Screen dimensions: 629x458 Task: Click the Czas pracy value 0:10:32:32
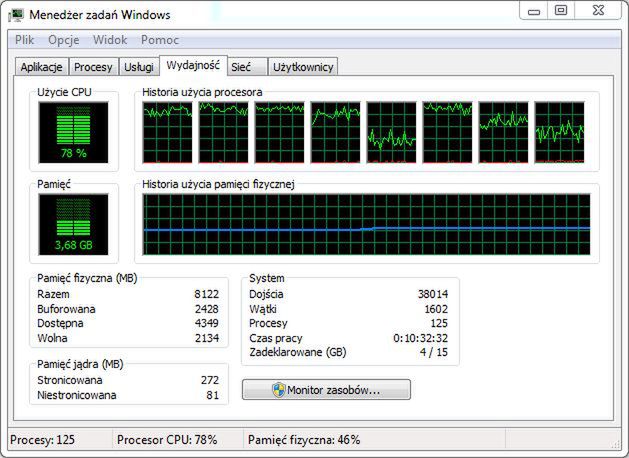coord(420,338)
